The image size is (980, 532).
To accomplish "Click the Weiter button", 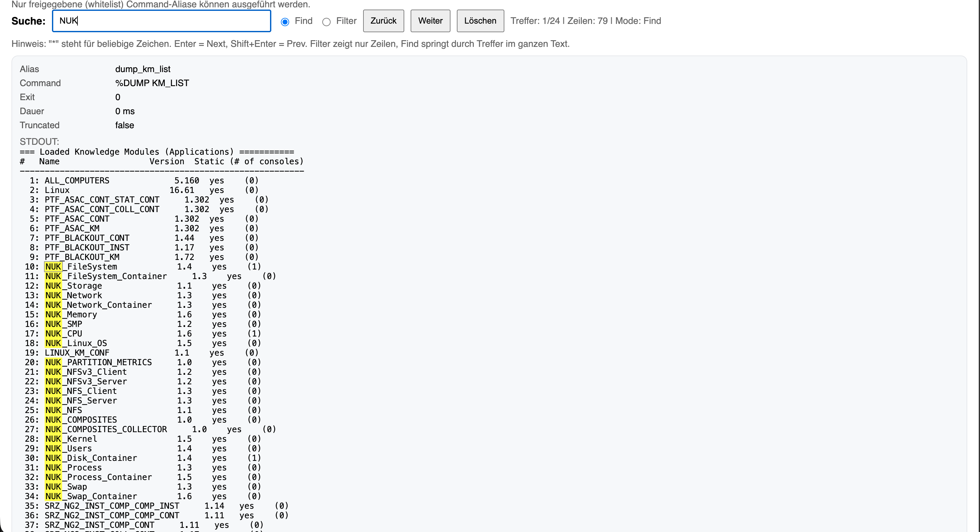I will pos(430,21).
